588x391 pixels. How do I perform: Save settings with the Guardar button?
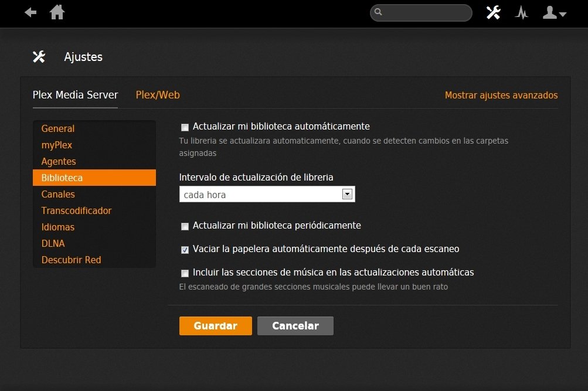(216, 326)
